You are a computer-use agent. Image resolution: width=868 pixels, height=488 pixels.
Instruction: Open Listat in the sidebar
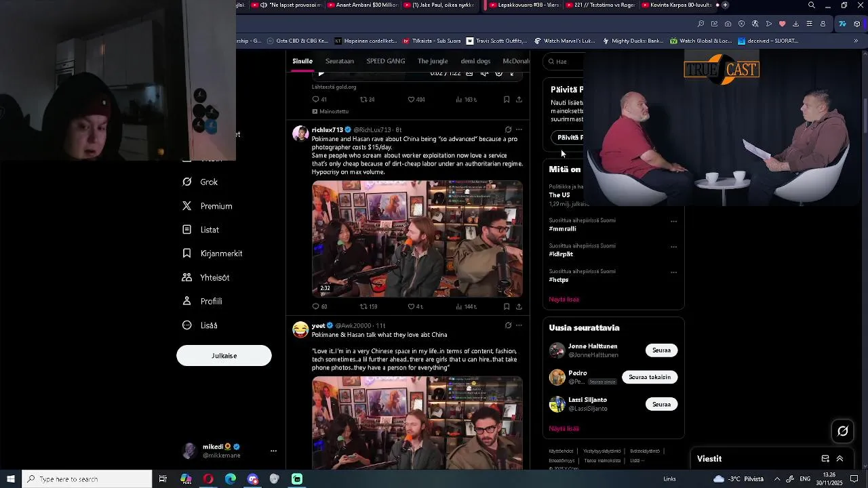tap(201, 230)
